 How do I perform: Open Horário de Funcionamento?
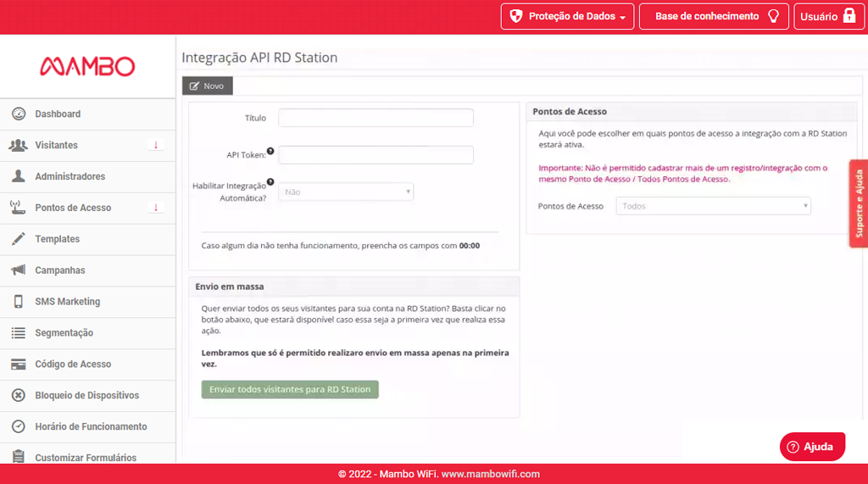88,427
